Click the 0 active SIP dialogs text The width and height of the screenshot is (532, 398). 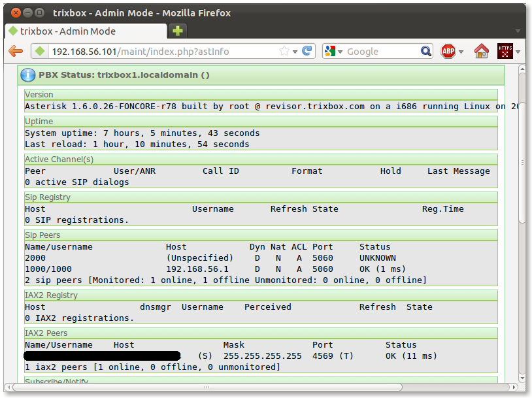pyautogui.click(x=77, y=182)
